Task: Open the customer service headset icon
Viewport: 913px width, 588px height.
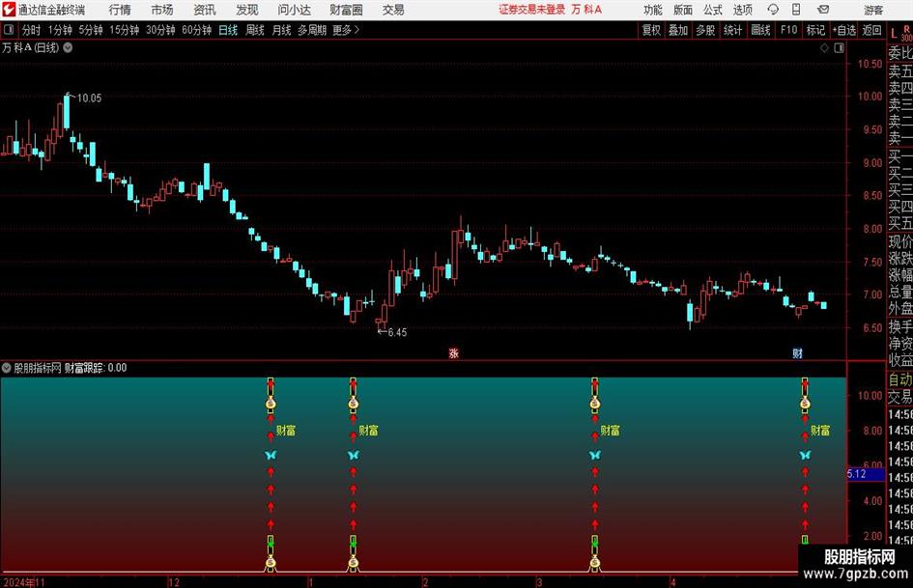Action: coord(773,10)
